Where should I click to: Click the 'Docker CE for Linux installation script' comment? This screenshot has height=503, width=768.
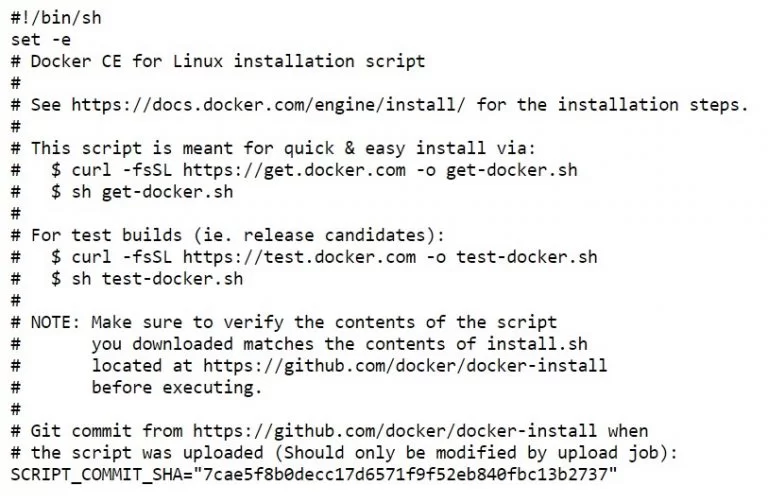227,61
